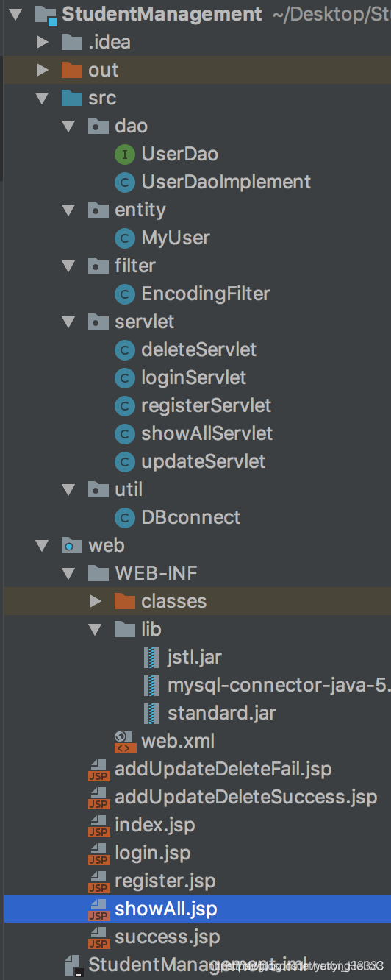Click the StudentManagement project module icon
Screen dimensions: 391x980
tap(46, 14)
